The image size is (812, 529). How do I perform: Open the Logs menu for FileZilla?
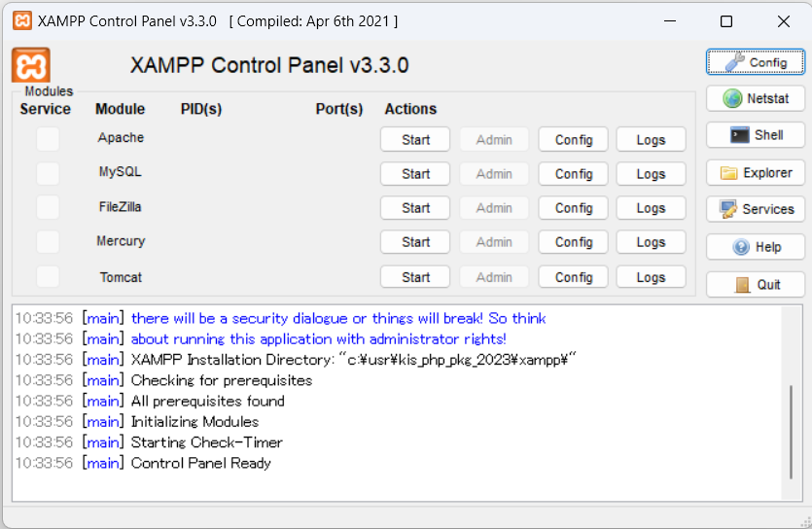pyautogui.click(x=651, y=208)
